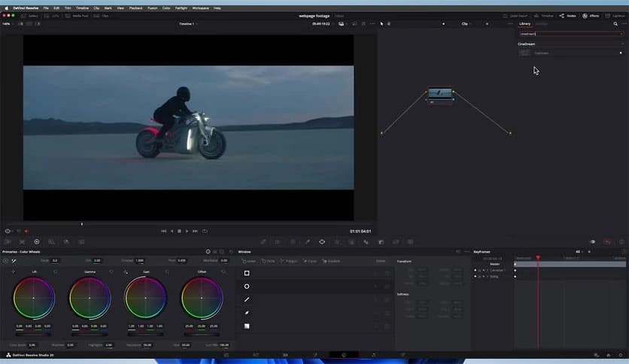Toggle the loop playback button
Image resolution: width=629 pixels, height=364 pixels.
coord(205,232)
